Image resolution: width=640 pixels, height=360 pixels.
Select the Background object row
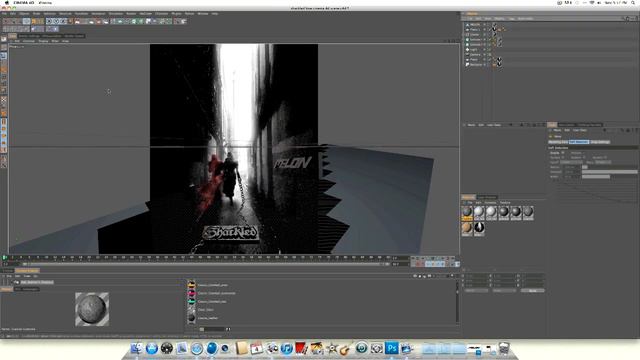click(x=476, y=64)
